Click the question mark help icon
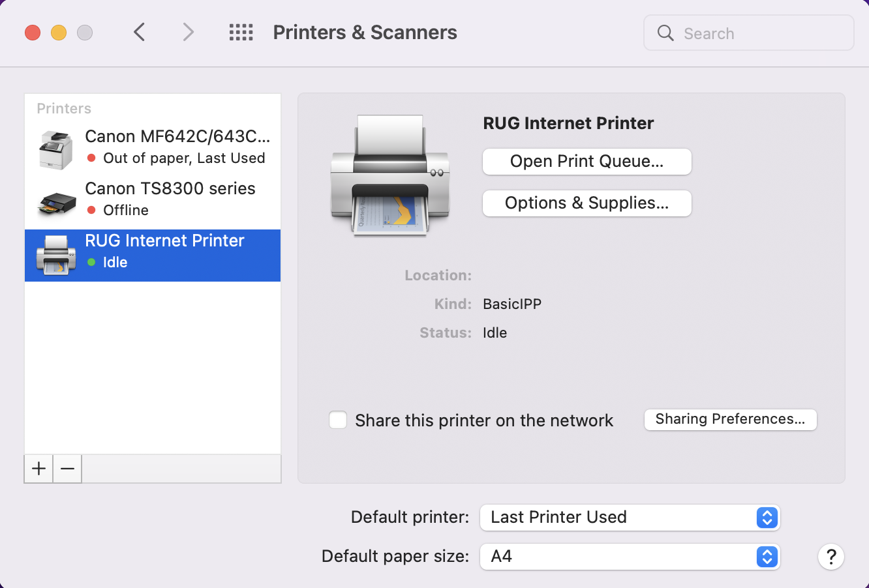The image size is (869, 588). coord(831,557)
